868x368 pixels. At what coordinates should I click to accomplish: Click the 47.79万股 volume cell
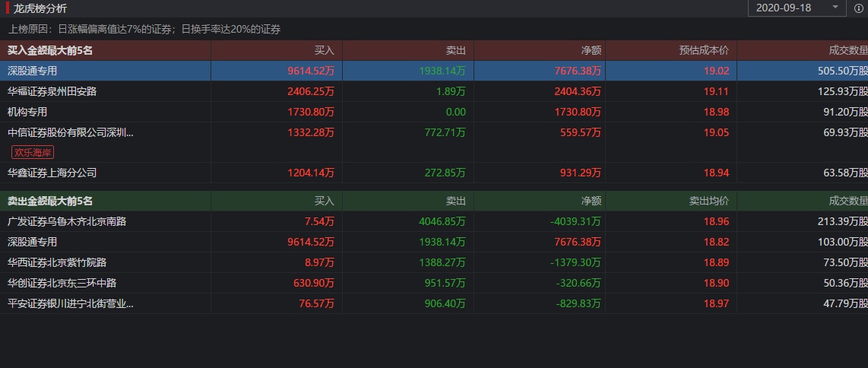point(845,303)
